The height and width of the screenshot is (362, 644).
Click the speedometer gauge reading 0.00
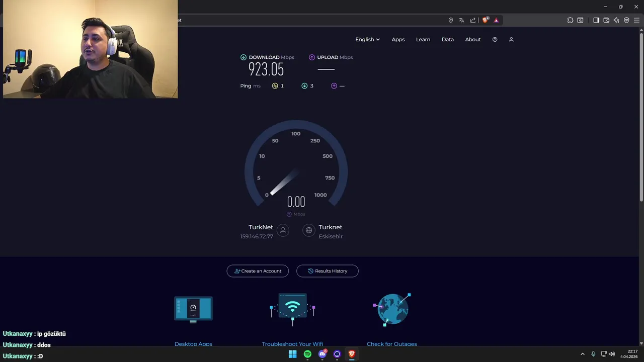point(296,202)
